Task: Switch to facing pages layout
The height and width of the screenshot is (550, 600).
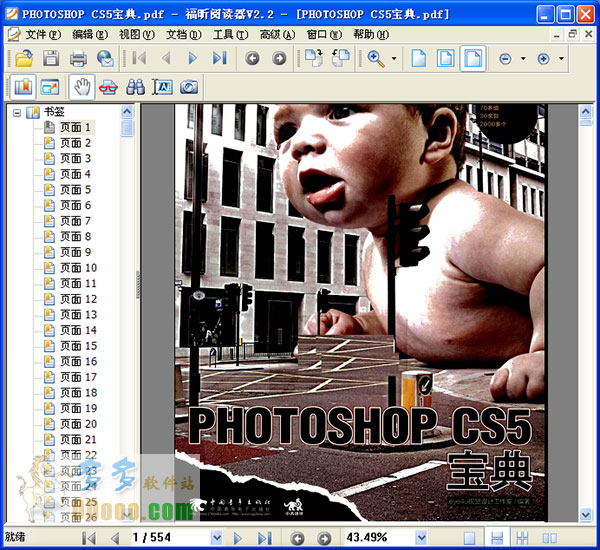Action: point(549,538)
